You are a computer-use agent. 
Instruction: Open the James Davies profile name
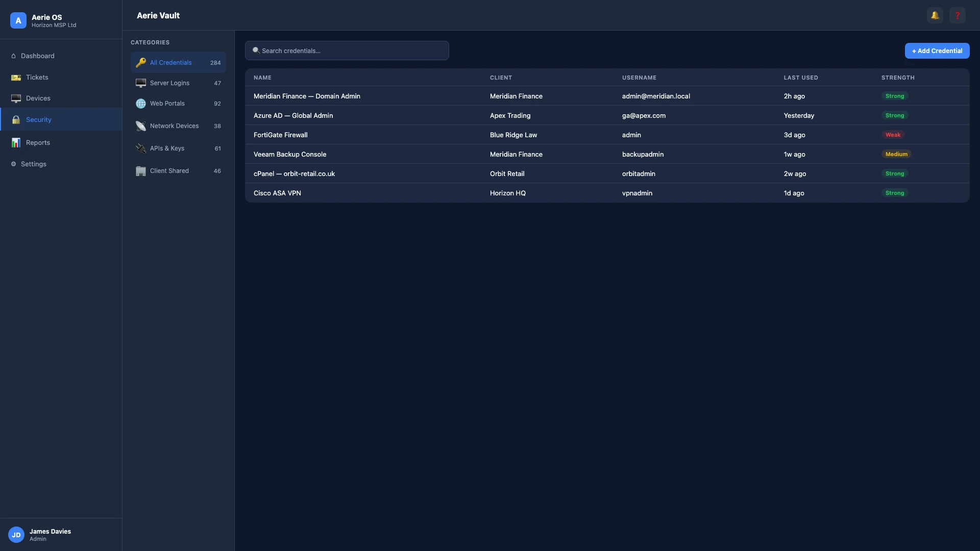(50, 531)
